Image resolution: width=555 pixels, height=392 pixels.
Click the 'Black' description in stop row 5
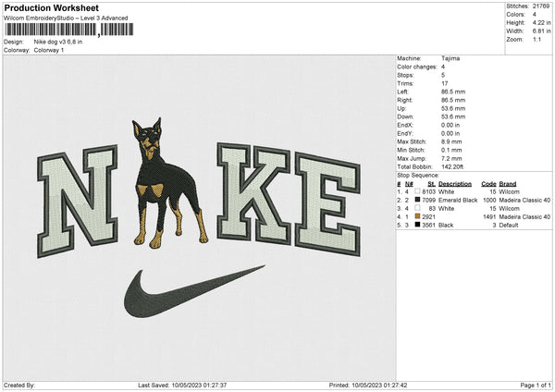tap(446, 225)
